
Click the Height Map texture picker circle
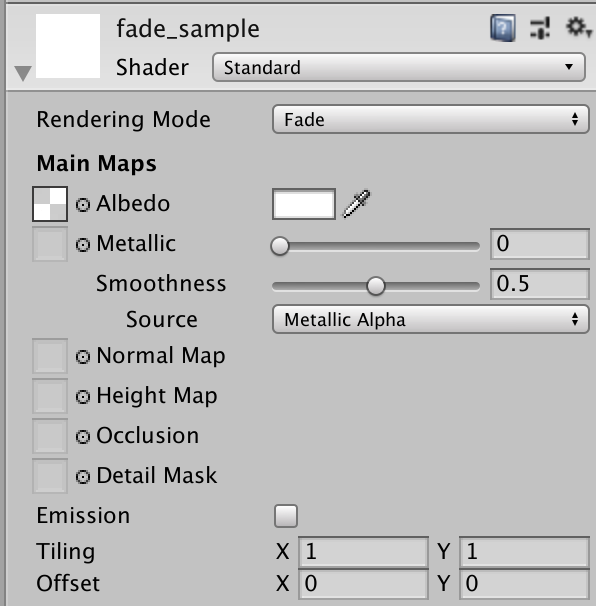point(83,397)
